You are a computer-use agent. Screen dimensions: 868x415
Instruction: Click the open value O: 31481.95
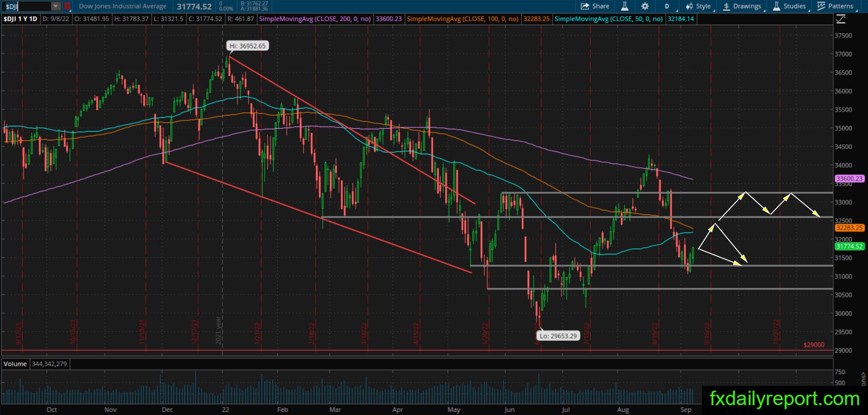pos(92,19)
